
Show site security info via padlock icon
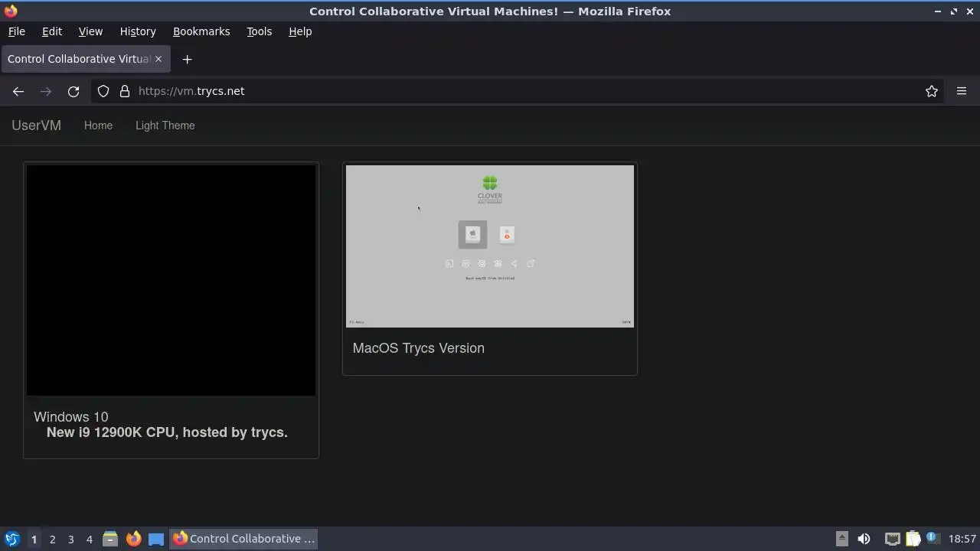coord(125,91)
